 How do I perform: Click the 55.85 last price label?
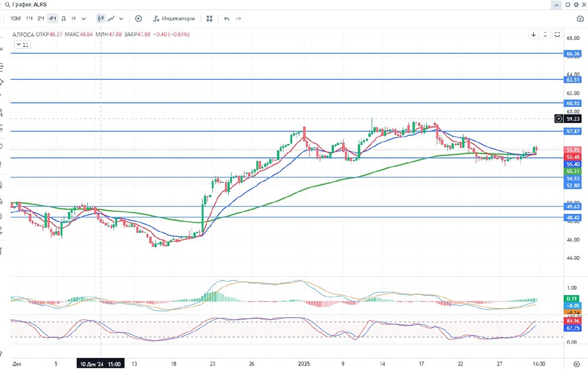[573, 150]
